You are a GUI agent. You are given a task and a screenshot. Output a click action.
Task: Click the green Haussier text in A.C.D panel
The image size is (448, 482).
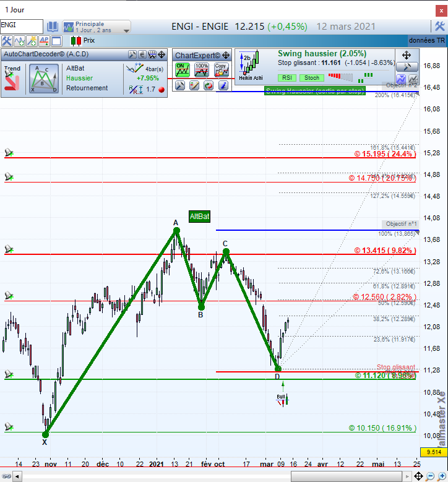tap(79, 78)
